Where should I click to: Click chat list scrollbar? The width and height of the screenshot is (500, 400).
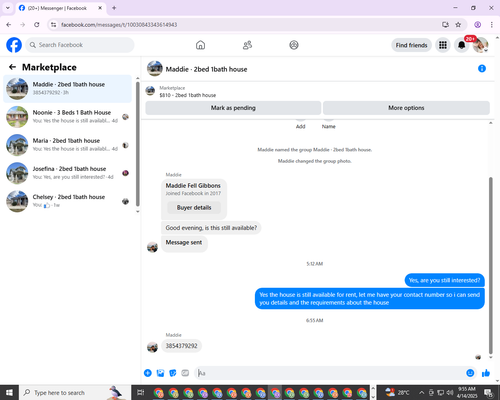[x=138, y=144]
